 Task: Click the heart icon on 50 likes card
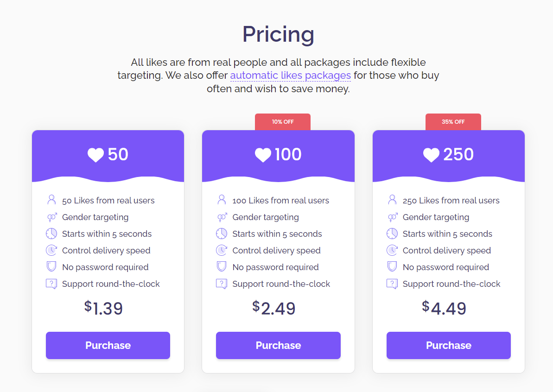95,155
